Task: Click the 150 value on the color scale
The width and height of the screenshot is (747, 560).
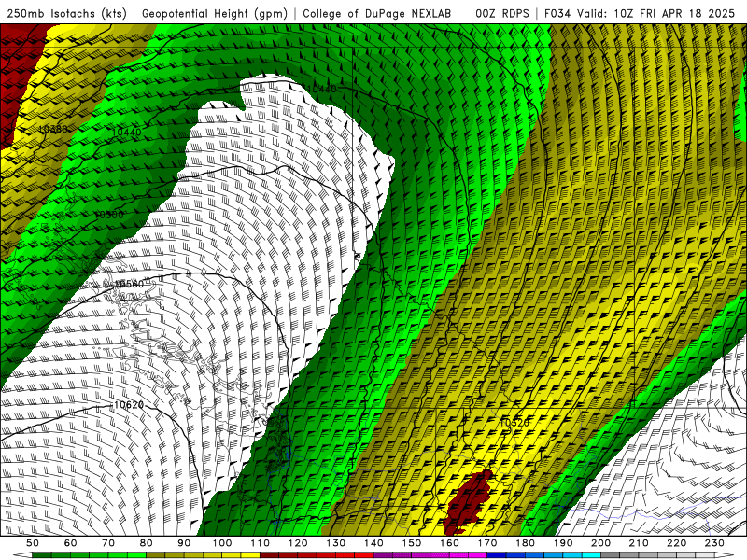Action: coord(411,543)
